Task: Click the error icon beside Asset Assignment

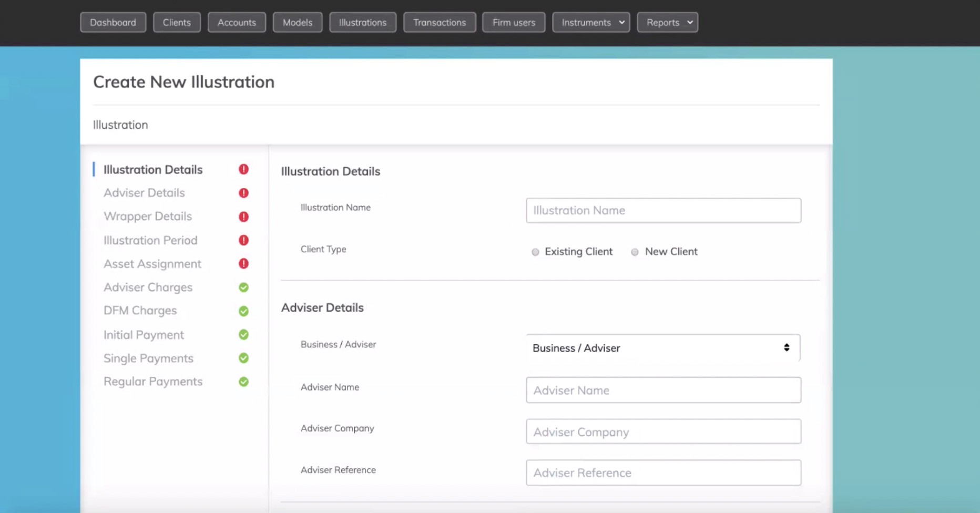Action: (x=243, y=263)
